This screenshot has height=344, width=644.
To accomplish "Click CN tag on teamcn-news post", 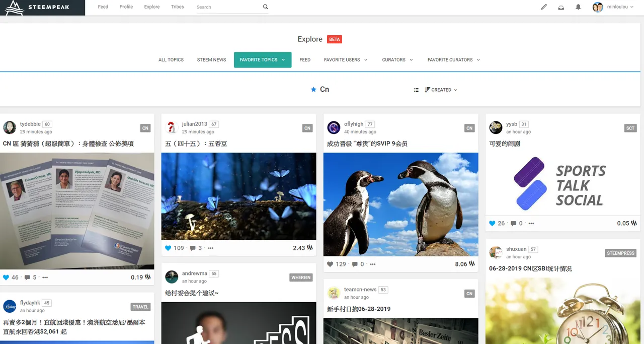I will point(469,294).
